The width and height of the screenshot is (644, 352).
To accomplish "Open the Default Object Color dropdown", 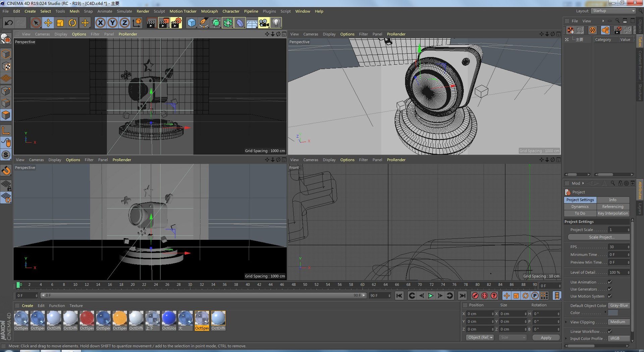I will tap(619, 306).
